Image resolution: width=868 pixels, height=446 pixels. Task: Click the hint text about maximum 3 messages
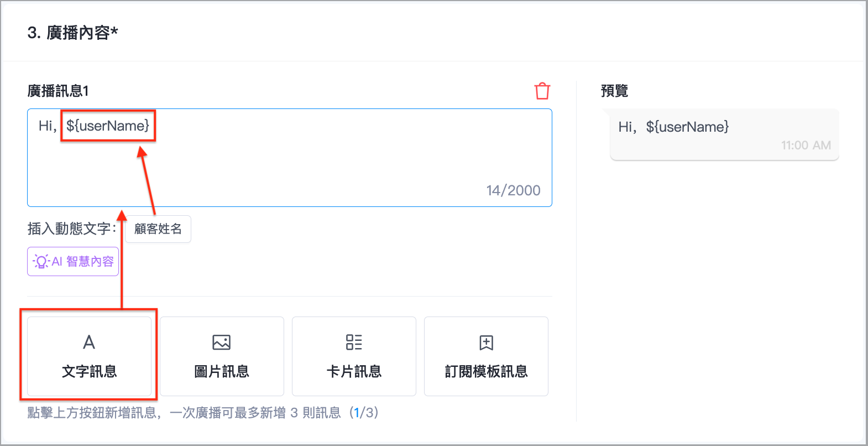203,413
